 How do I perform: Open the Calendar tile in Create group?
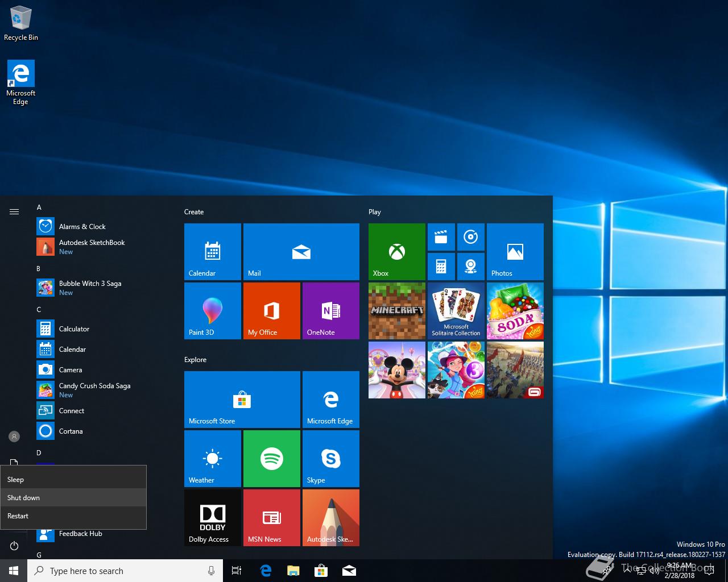[x=213, y=252]
